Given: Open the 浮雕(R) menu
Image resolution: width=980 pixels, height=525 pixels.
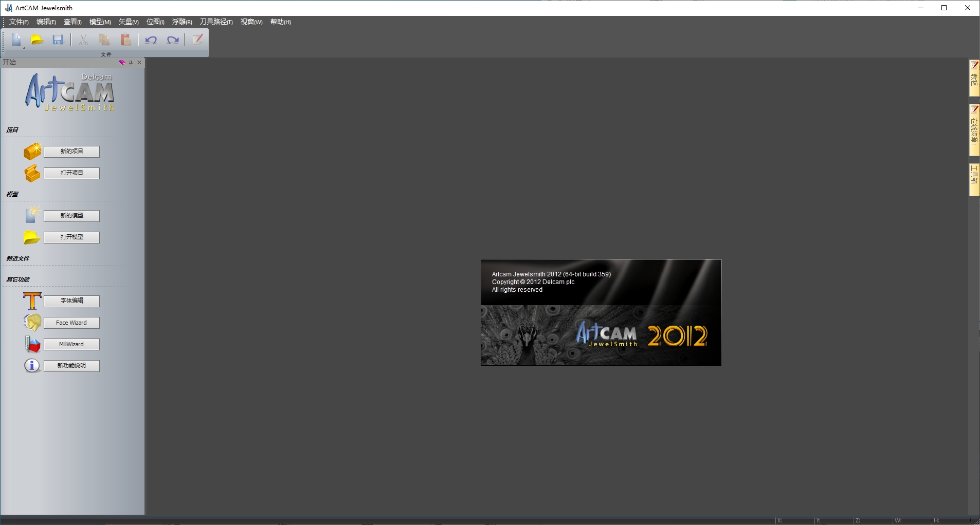Looking at the screenshot, I should coord(182,22).
